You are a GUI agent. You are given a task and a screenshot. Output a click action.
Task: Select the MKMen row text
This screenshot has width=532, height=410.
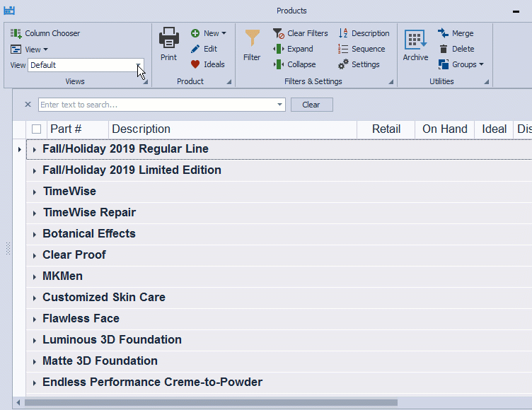(x=62, y=276)
